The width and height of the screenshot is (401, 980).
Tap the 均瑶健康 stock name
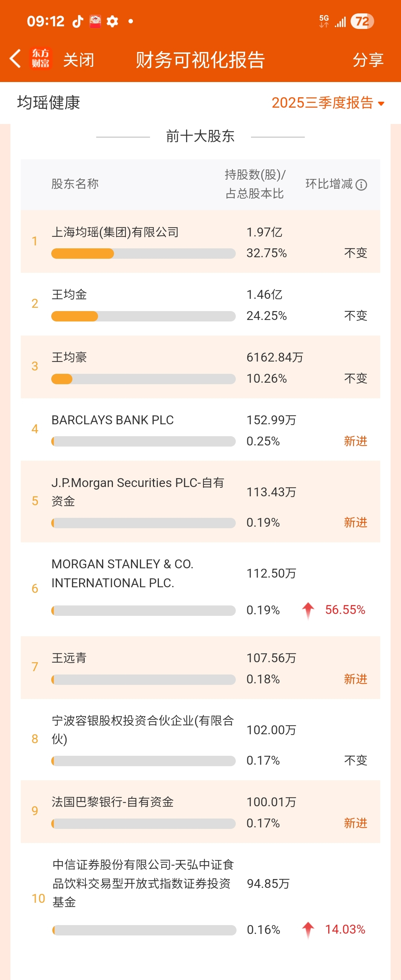49,103
